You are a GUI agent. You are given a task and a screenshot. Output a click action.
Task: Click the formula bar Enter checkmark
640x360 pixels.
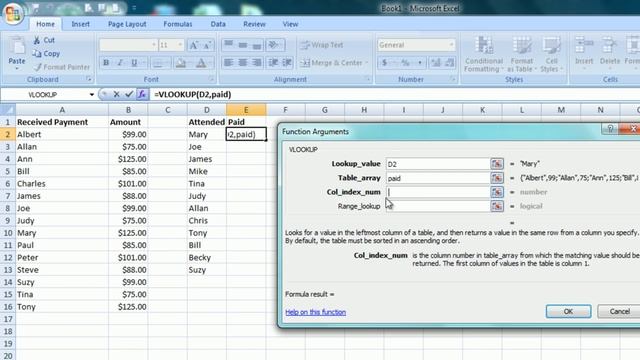point(129,94)
